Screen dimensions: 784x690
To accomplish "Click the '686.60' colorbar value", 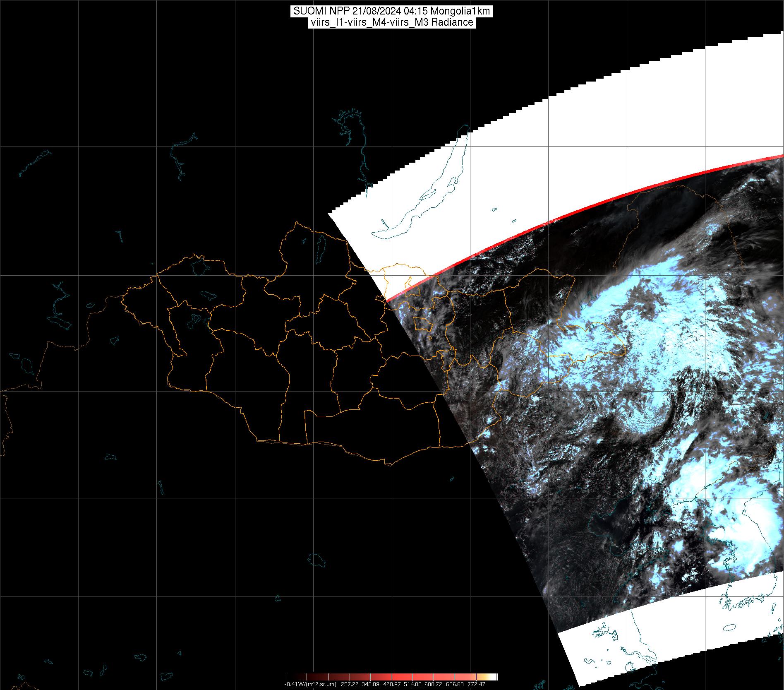I will click(454, 684).
